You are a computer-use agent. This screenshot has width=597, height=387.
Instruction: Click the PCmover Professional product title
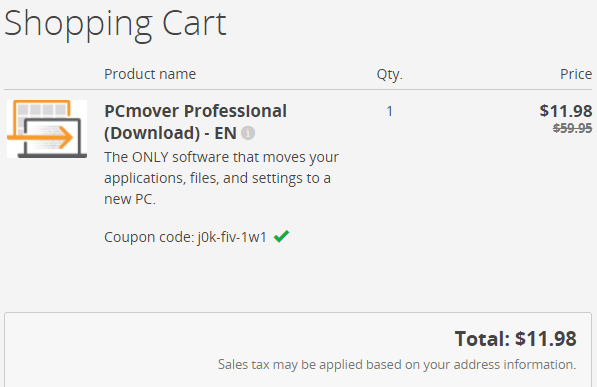(x=195, y=111)
